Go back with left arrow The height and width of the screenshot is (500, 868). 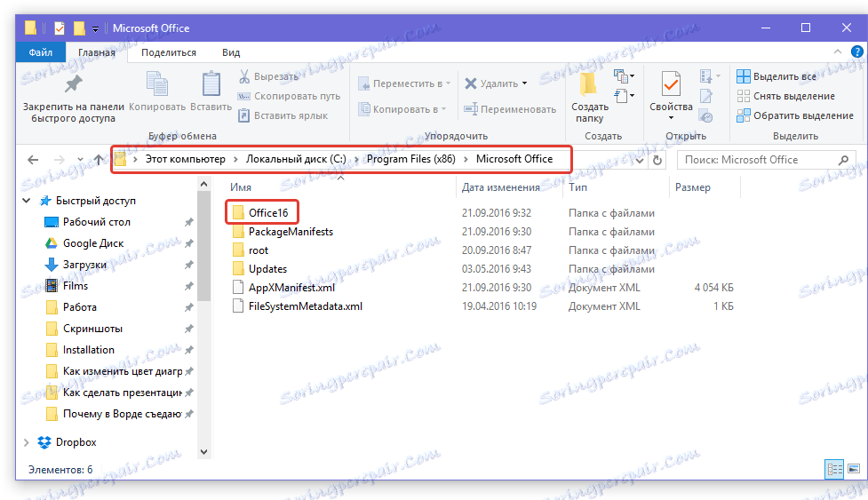point(33,160)
